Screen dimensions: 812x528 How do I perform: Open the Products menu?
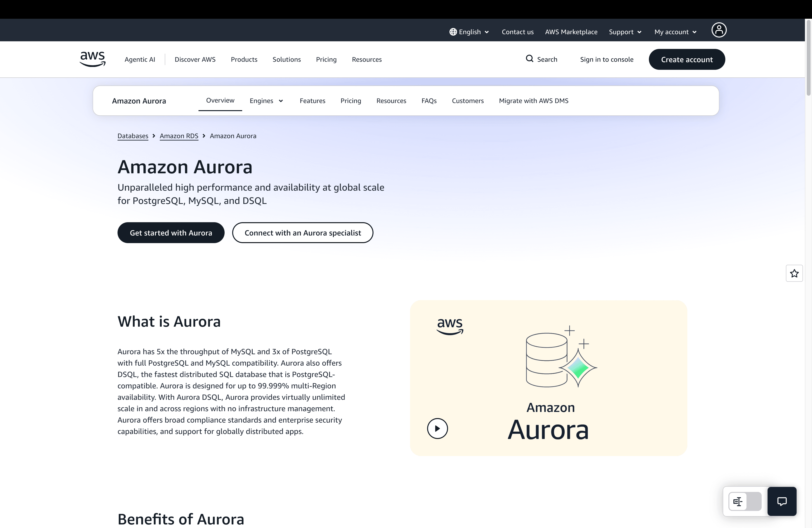coord(244,59)
